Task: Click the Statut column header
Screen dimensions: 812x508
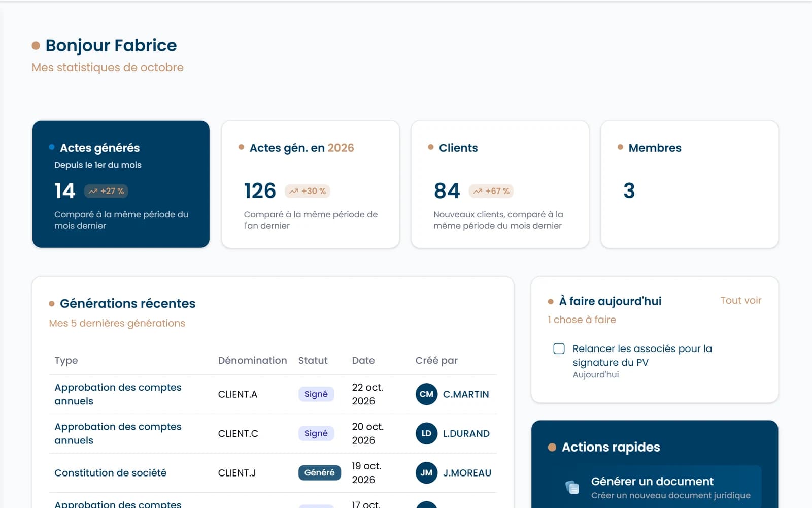Action: (313, 360)
